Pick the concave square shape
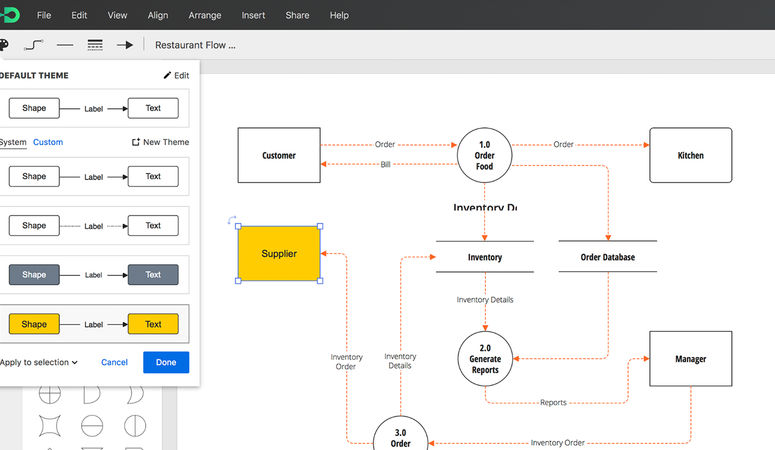This screenshot has width=775, height=450. point(50,426)
